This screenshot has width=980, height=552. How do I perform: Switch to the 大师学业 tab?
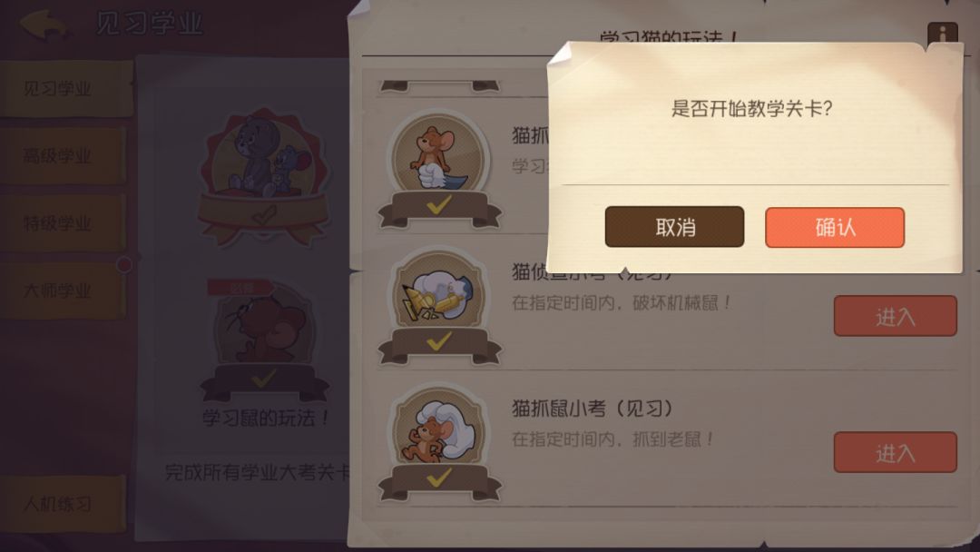point(63,291)
